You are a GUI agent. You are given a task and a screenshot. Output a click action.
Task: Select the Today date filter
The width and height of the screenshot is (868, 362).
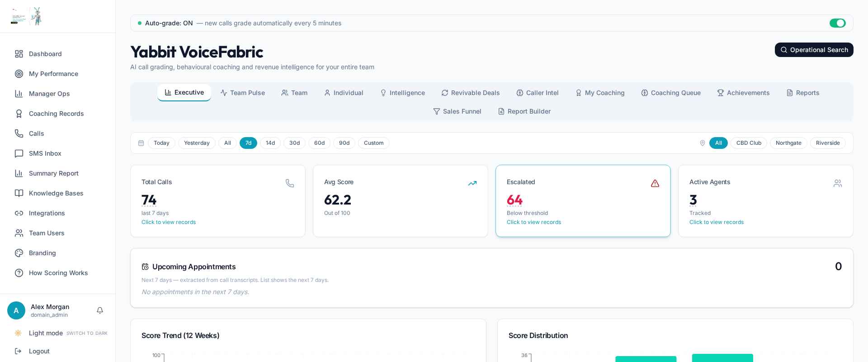coord(161,143)
